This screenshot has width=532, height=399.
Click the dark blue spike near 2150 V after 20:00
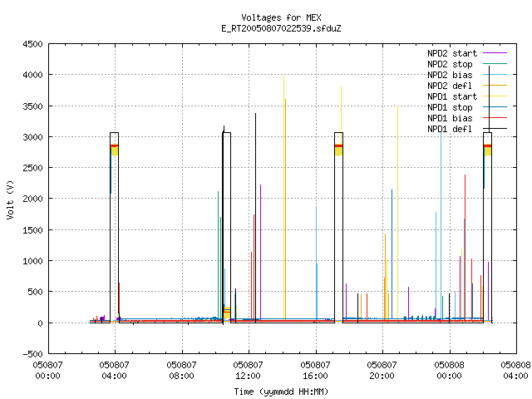(392, 254)
